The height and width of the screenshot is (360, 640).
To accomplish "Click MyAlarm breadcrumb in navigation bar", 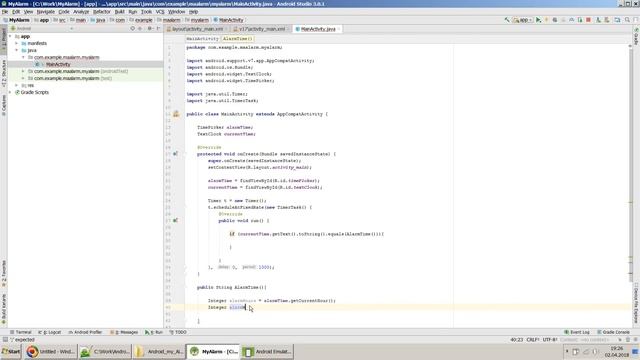I will tap(16, 20).
